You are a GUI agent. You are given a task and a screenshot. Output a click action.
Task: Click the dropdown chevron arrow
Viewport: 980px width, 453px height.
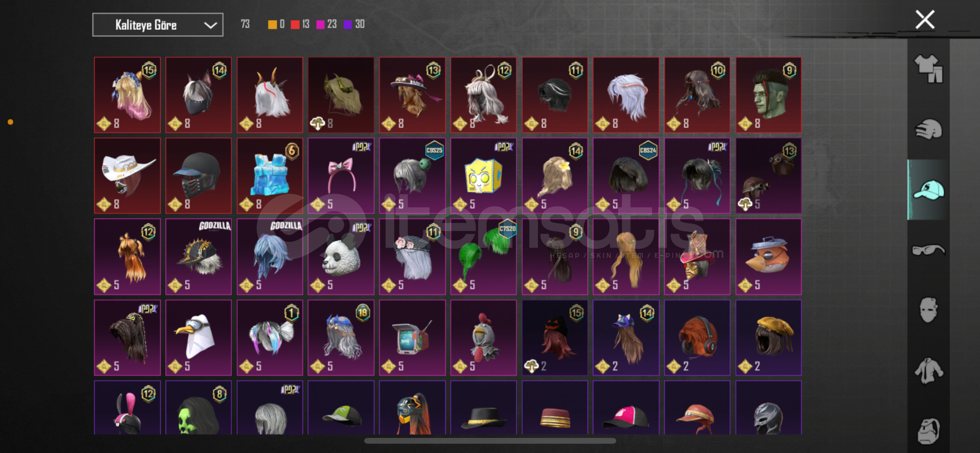coord(210,25)
